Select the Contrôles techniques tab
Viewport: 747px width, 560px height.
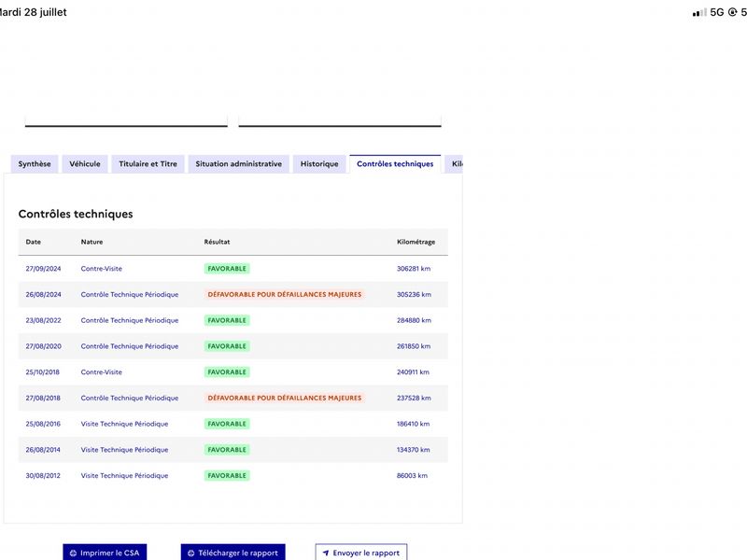click(395, 164)
